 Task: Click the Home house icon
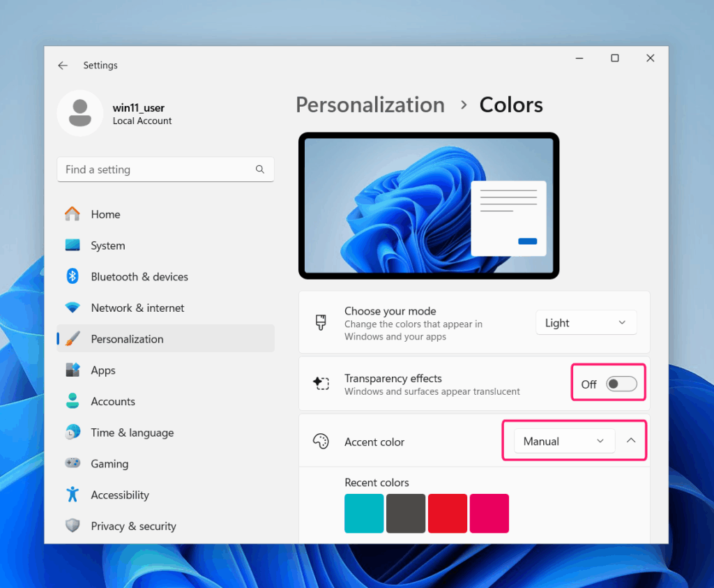coord(73,213)
